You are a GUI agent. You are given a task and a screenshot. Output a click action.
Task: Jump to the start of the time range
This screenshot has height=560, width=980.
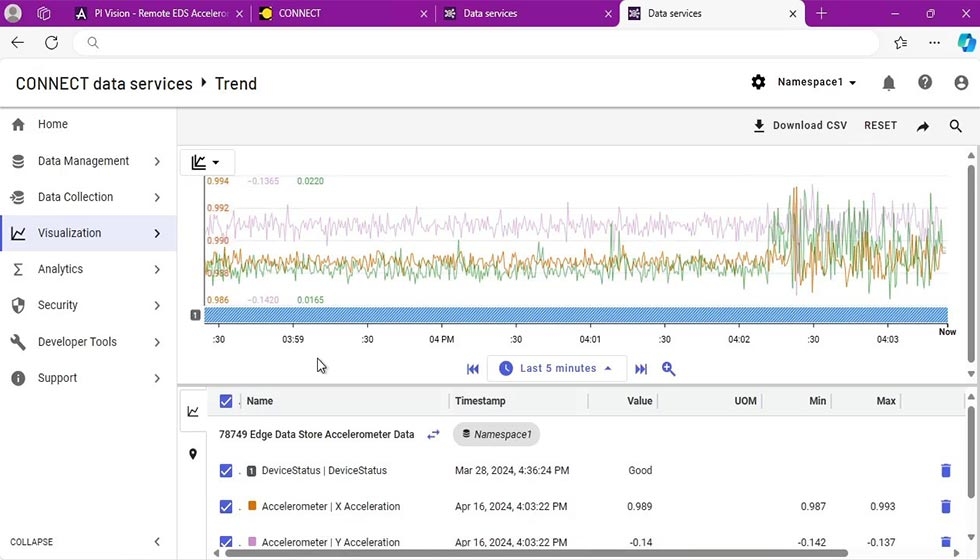pos(473,369)
